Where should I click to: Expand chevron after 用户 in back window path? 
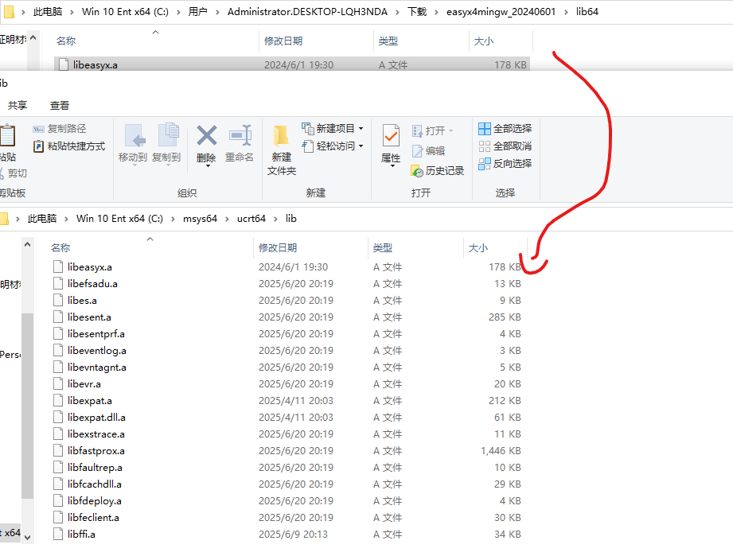point(217,12)
